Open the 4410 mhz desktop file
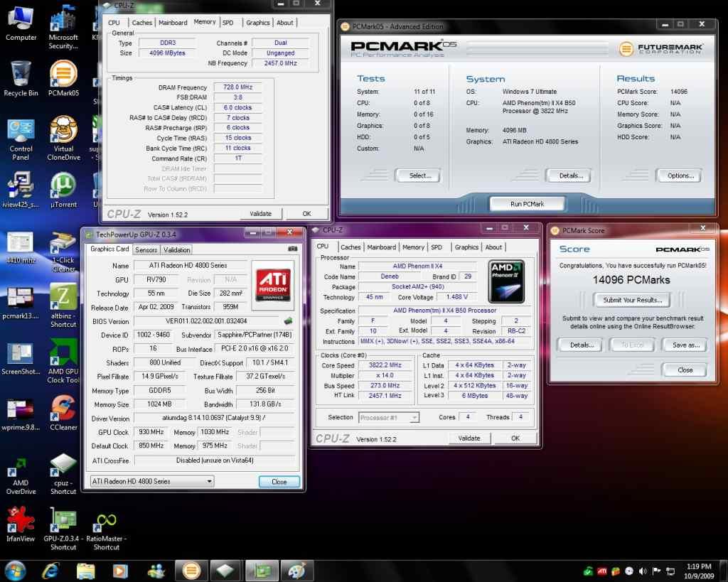This screenshot has height=582, width=728. [x=21, y=247]
